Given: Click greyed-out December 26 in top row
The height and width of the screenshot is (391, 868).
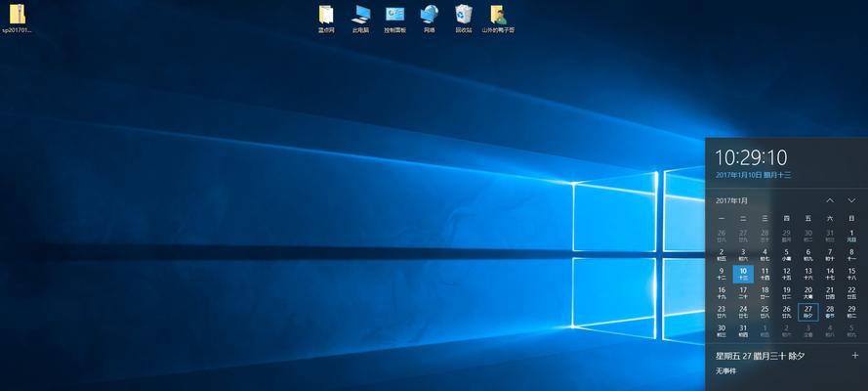Looking at the screenshot, I should [722, 236].
